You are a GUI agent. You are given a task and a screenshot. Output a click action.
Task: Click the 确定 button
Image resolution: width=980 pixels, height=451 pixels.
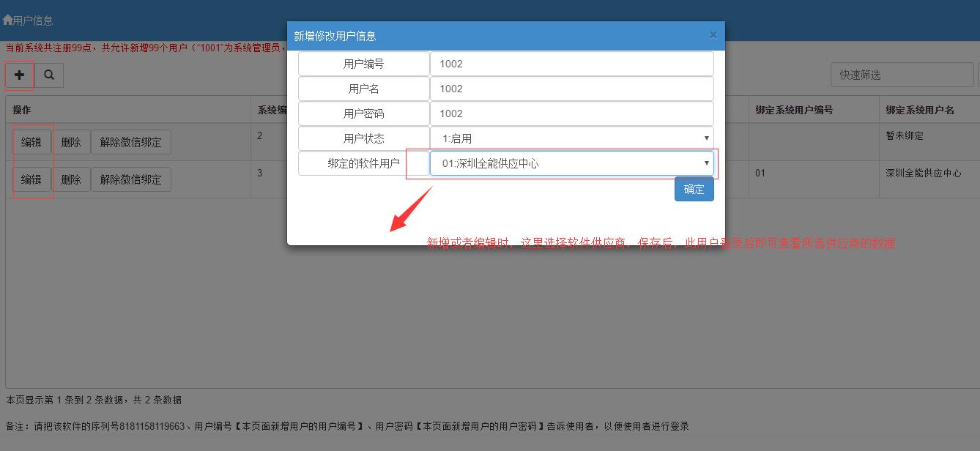(694, 190)
